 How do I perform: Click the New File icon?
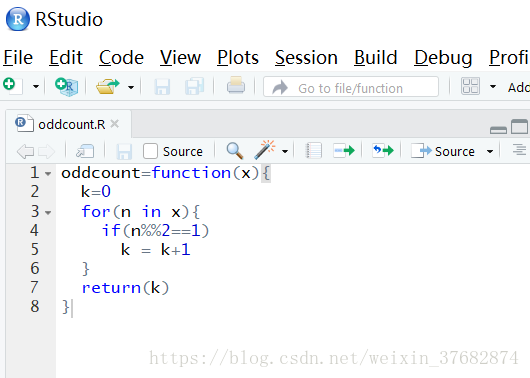[x=13, y=86]
